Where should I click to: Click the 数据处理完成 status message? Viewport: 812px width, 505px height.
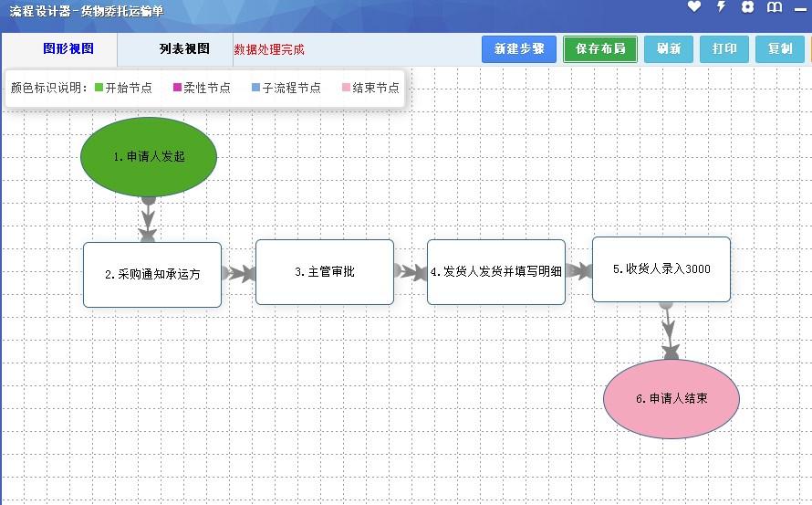[269, 50]
